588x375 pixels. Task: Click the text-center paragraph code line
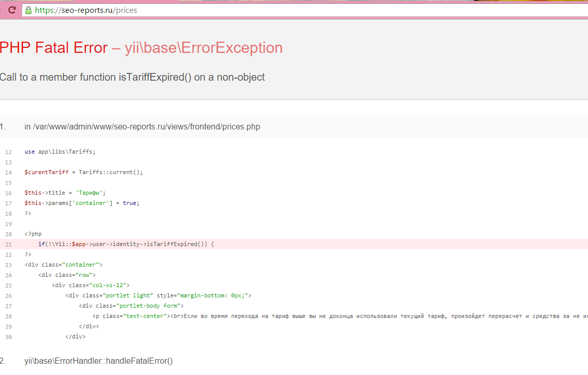tap(308, 316)
